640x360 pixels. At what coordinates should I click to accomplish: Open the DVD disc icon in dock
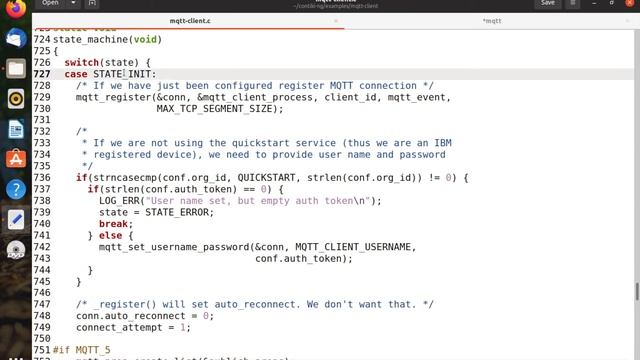pos(16,250)
